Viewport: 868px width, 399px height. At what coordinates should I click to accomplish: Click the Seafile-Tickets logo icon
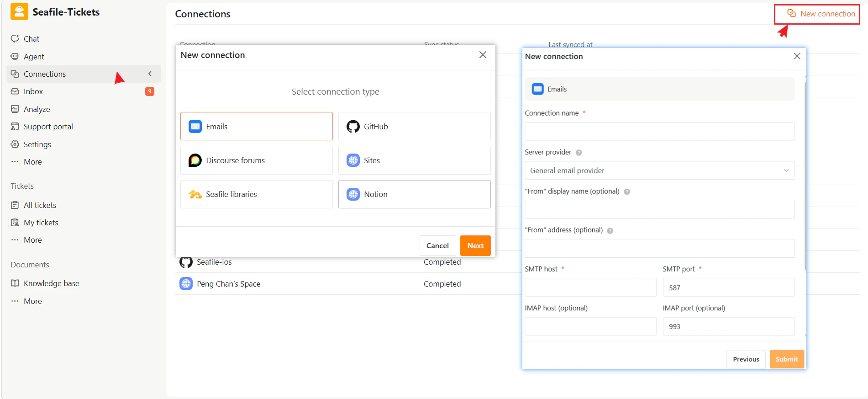(x=19, y=12)
